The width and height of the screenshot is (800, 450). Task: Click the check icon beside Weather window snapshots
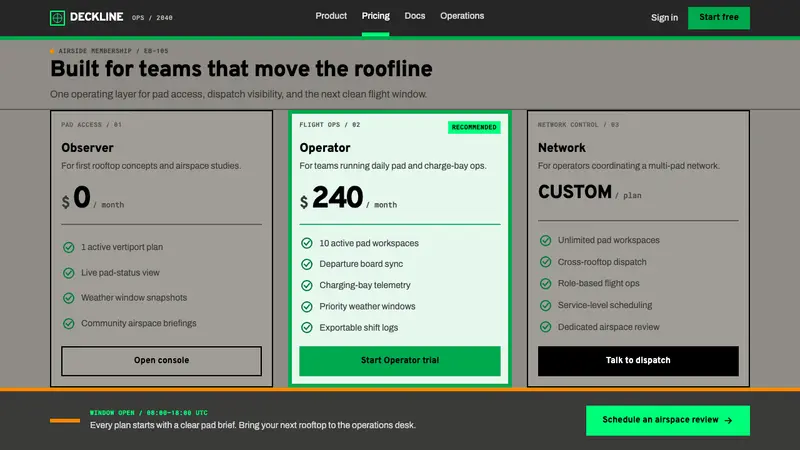(x=68, y=298)
